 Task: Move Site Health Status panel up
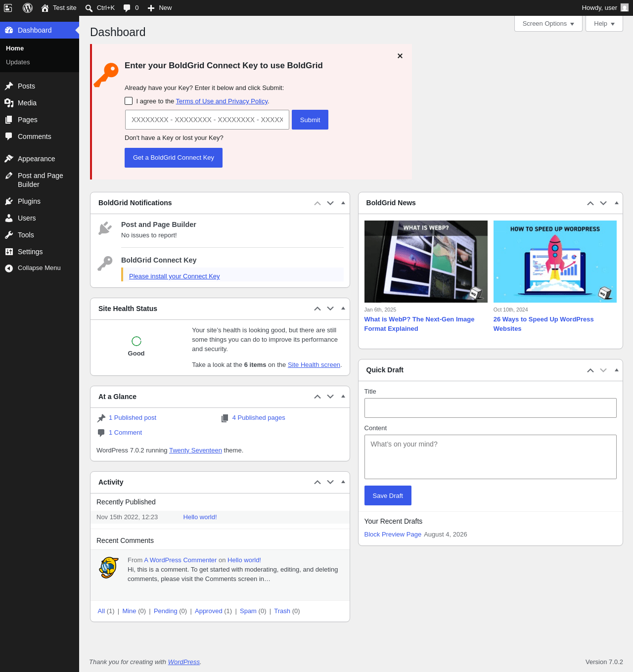click(317, 309)
